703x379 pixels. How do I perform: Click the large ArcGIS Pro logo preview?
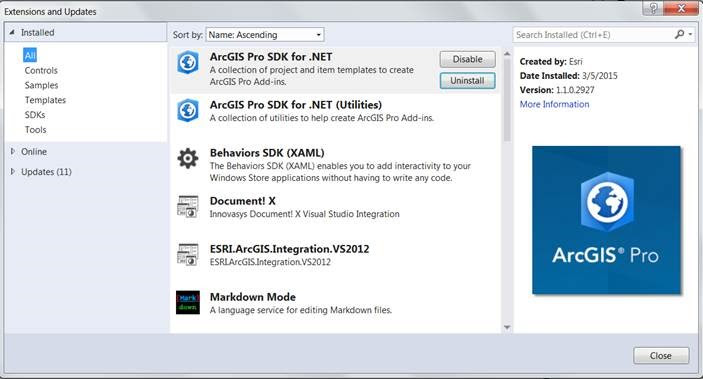607,220
